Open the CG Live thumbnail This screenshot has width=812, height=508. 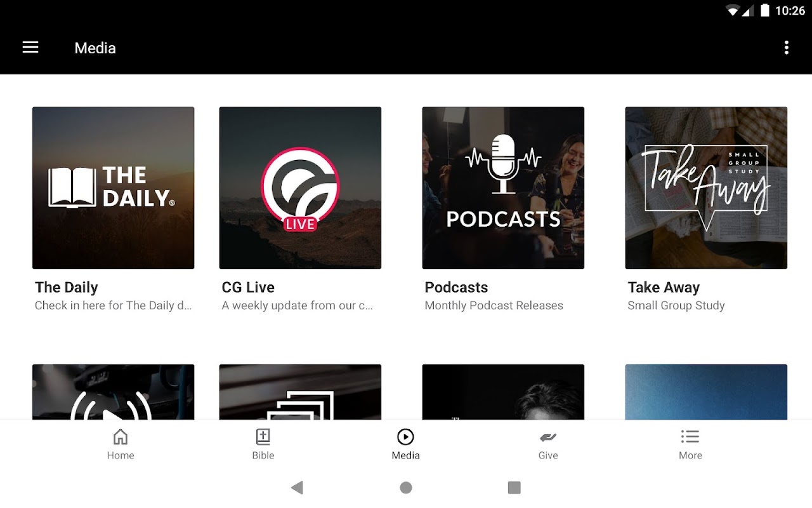click(300, 188)
